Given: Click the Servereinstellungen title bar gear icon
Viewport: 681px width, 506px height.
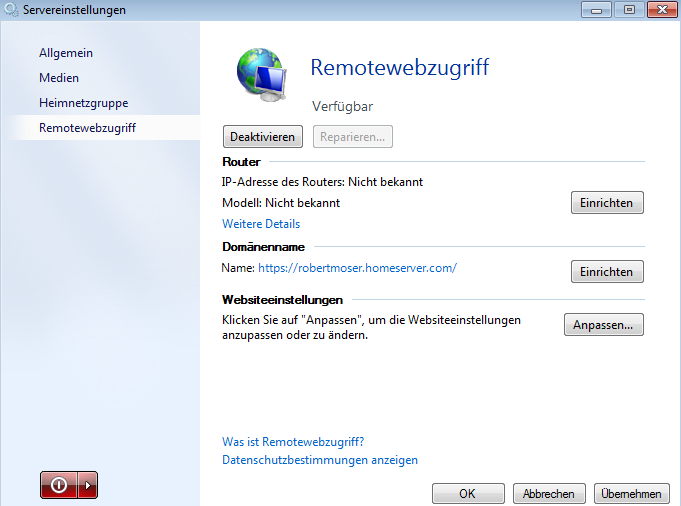Looking at the screenshot, I should click(x=11, y=10).
